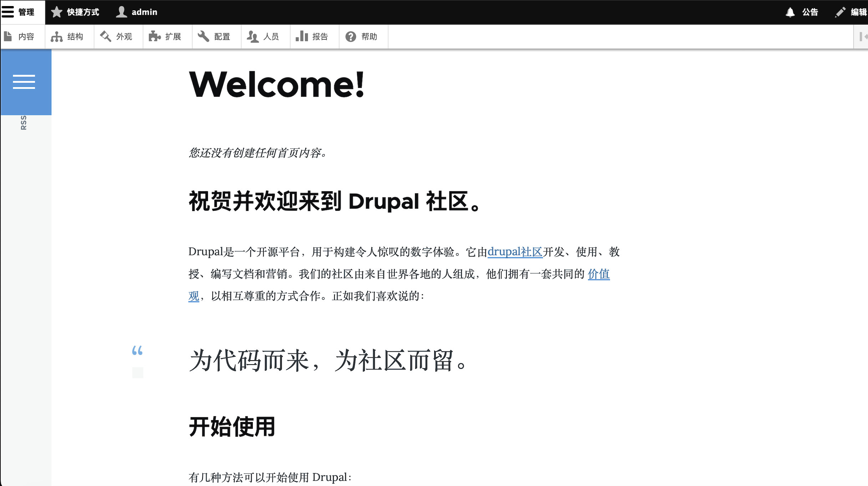Click the 开始使用 heading
868x486 pixels.
coord(232,426)
